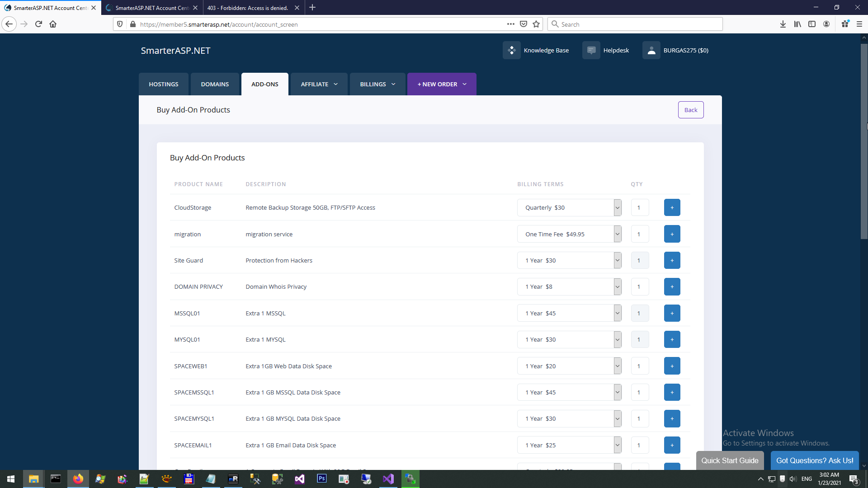
Task: Click the Back button
Action: click(691, 110)
